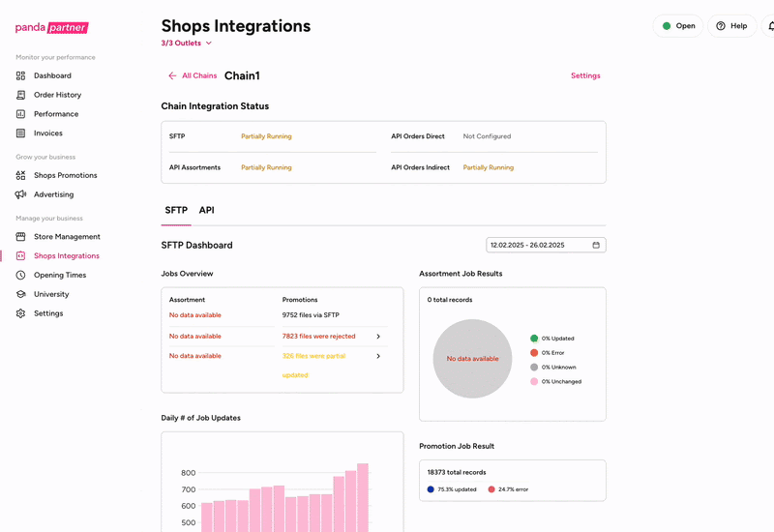Screen dimensions: 774x532
Task: Open the calendar icon in date range field
Action: click(596, 245)
